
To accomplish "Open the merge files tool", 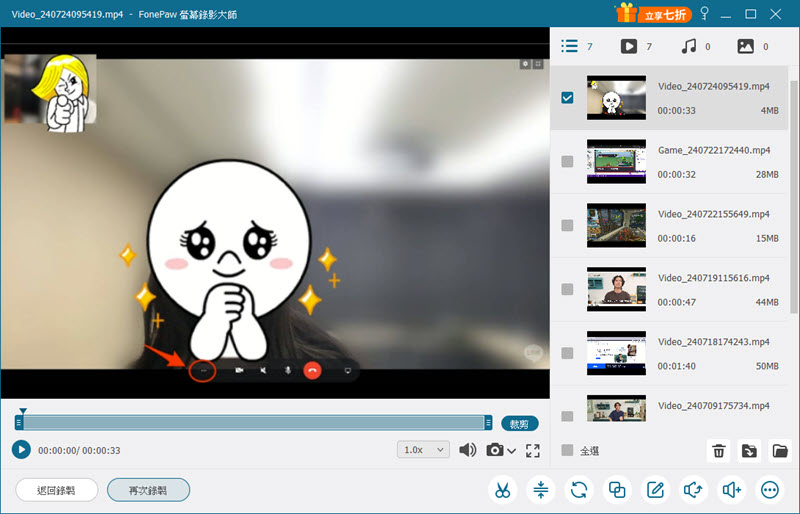I will pos(617,490).
